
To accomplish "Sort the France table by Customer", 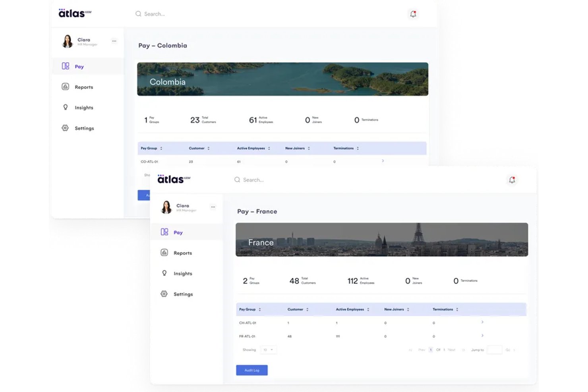I will [308, 309].
